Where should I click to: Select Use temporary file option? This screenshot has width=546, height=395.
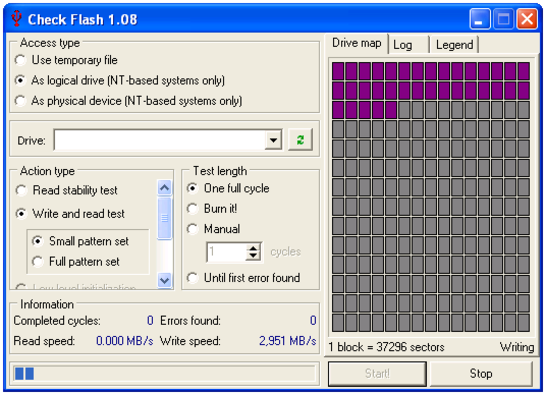66,60
